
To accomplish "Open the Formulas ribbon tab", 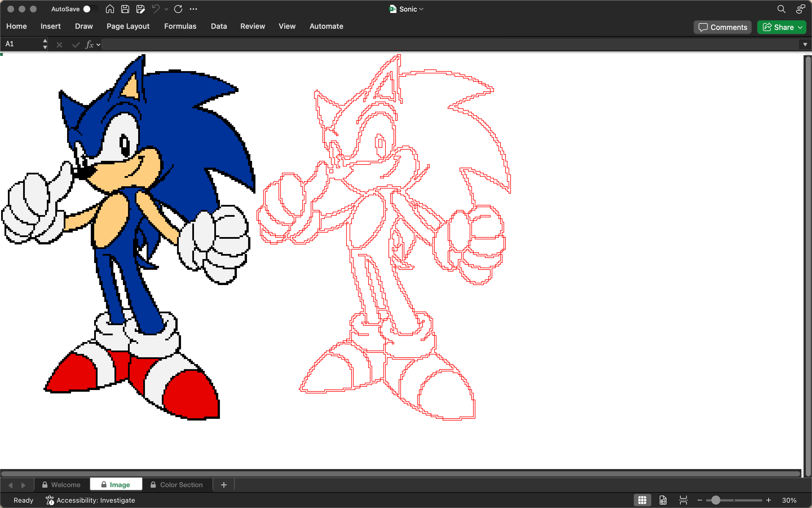I will tap(180, 26).
